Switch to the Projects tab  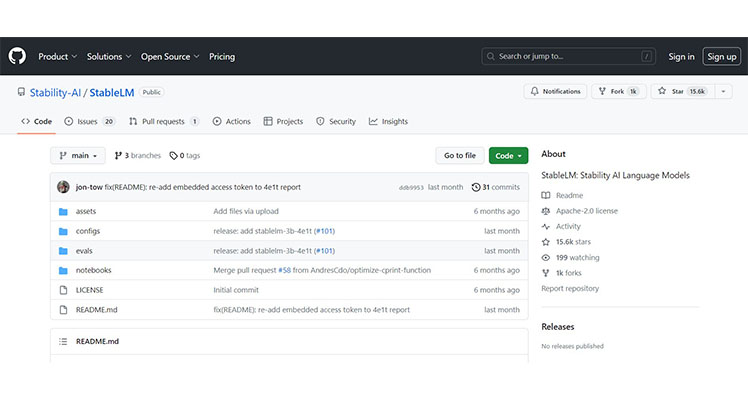click(283, 122)
